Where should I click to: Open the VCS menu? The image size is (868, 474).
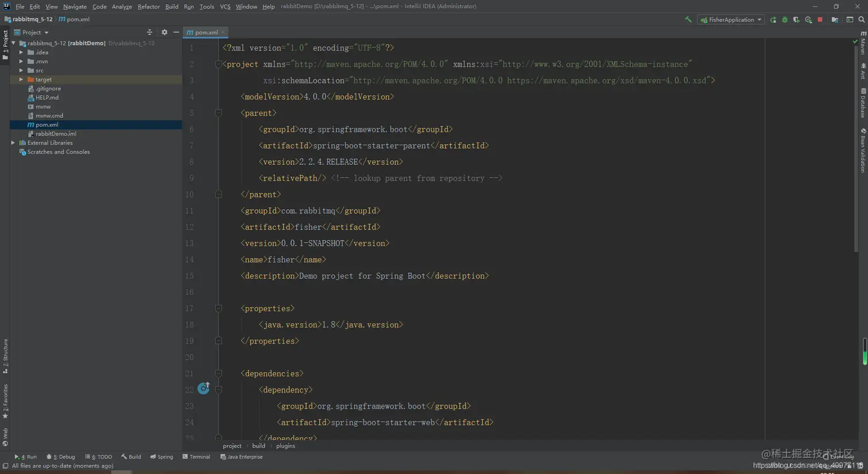[225, 6]
